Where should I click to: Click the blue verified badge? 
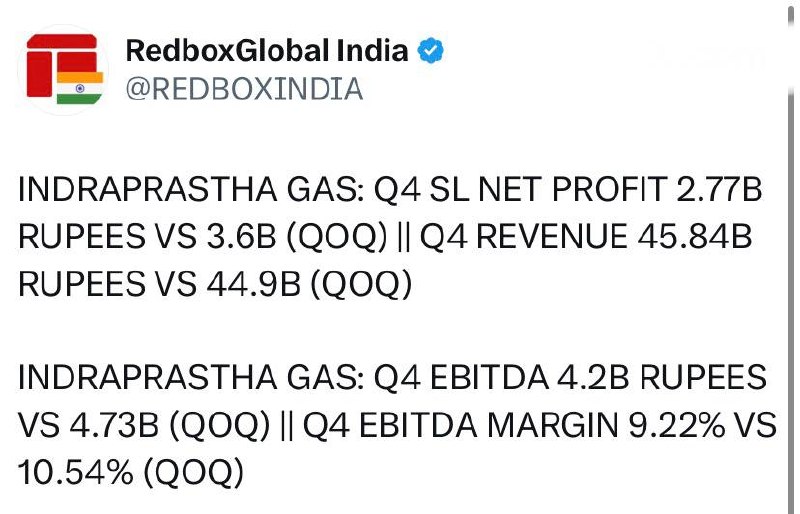click(430, 51)
